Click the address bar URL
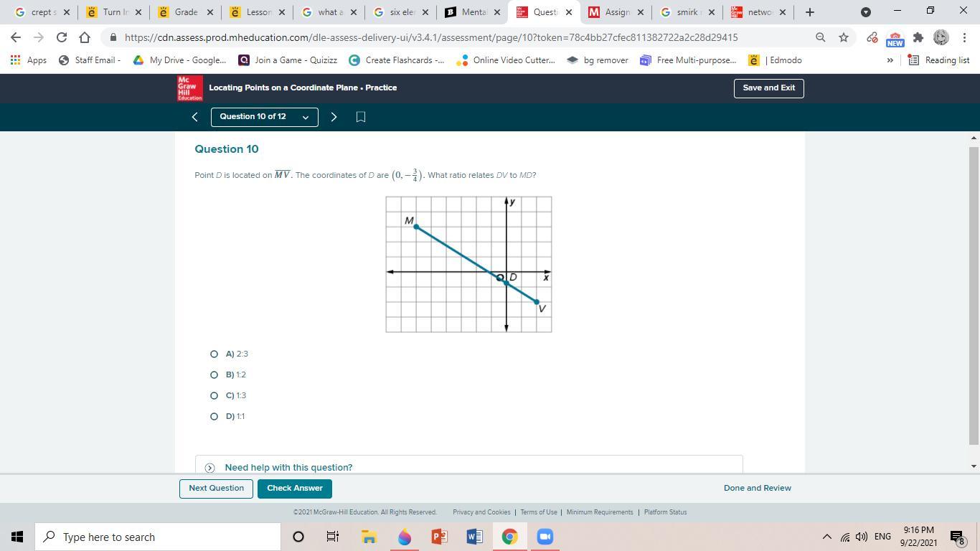The image size is (980, 551). (x=431, y=37)
